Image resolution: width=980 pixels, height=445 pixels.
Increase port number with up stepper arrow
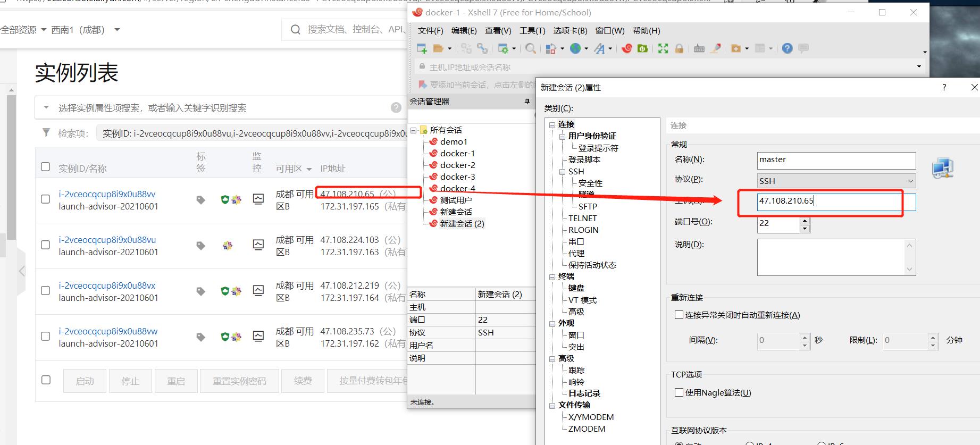(805, 220)
